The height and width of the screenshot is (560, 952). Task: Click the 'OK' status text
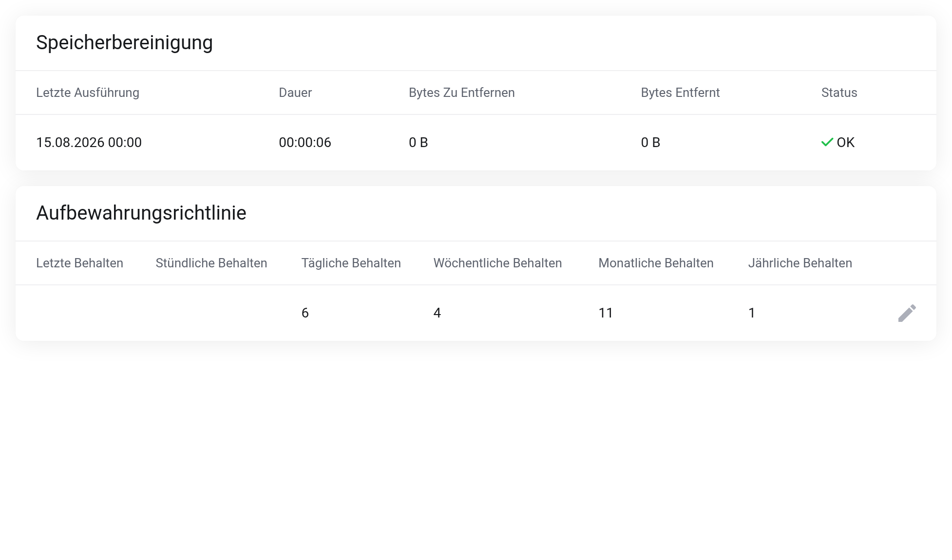pyautogui.click(x=846, y=142)
